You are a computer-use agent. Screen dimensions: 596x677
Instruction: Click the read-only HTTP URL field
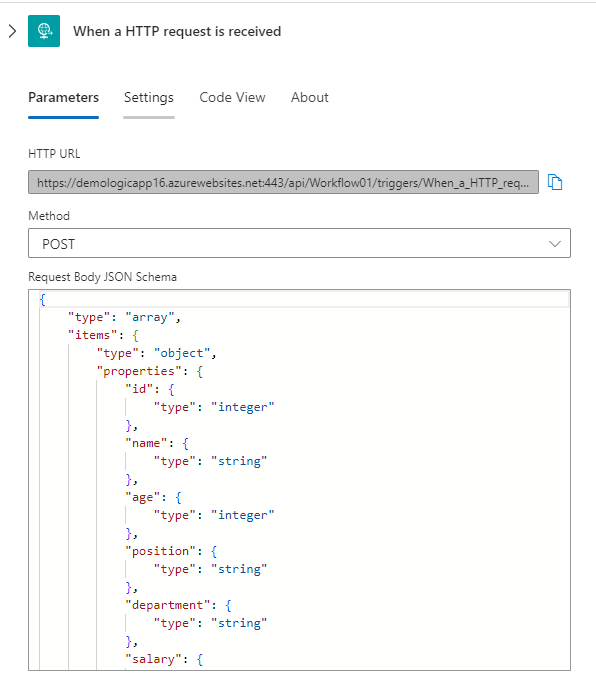tap(283, 182)
